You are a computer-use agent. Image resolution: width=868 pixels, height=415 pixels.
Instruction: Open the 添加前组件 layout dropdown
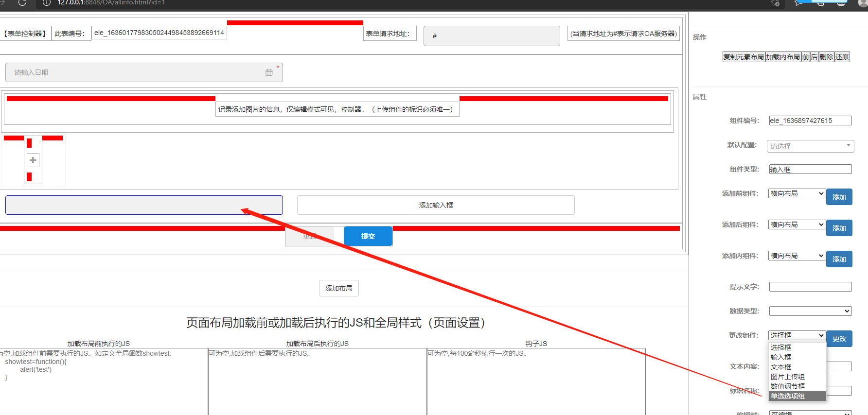pyautogui.click(x=797, y=193)
